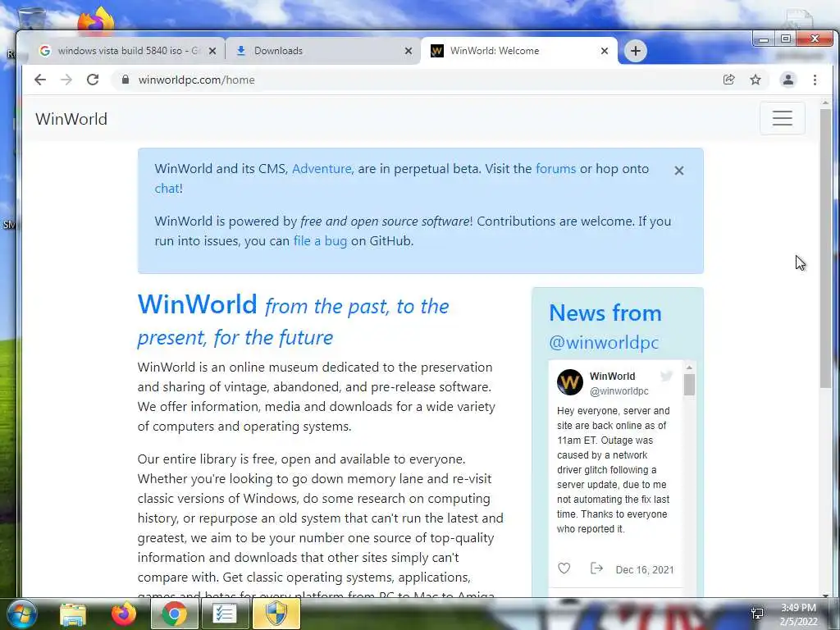Close the Google search tab
The width and height of the screenshot is (840, 630).
212,51
